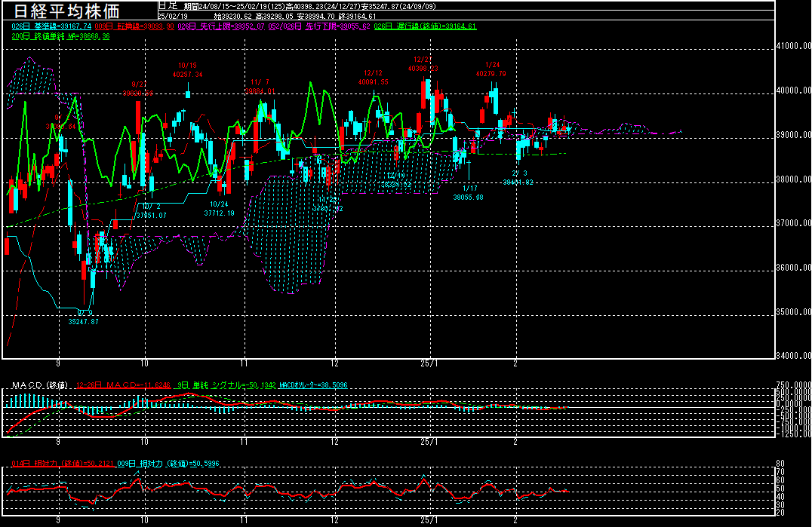The image size is (812, 527).
Task: Click the 1/17 low 38055.68 annotation
Action: [x=468, y=193]
